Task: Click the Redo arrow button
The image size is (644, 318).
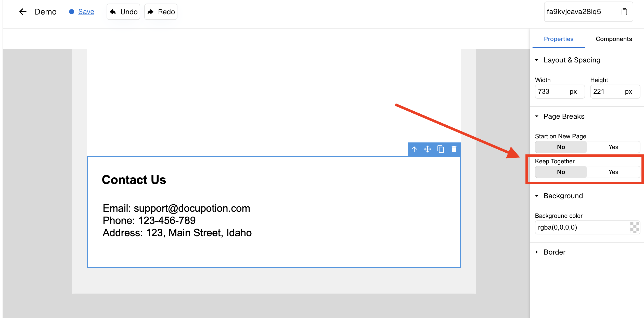Action: coord(161,12)
